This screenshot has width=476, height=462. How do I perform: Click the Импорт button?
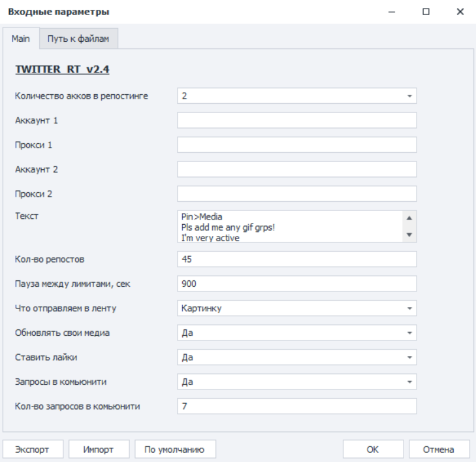click(99, 449)
